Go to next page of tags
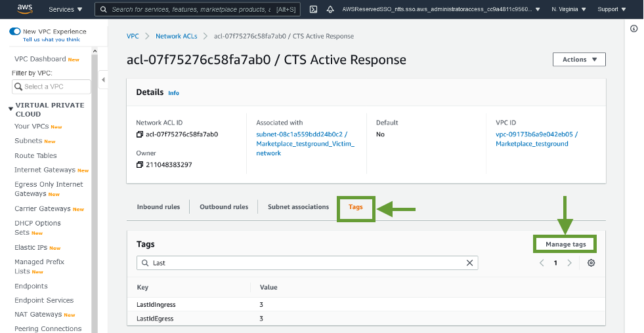Screen dimensions: 644x333 (x=569, y=263)
